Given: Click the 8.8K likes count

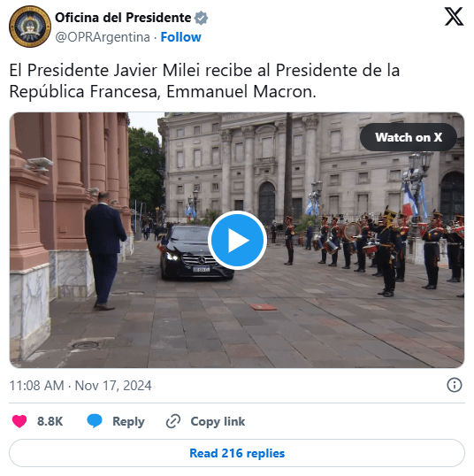Looking at the screenshot, I should tap(50, 421).
